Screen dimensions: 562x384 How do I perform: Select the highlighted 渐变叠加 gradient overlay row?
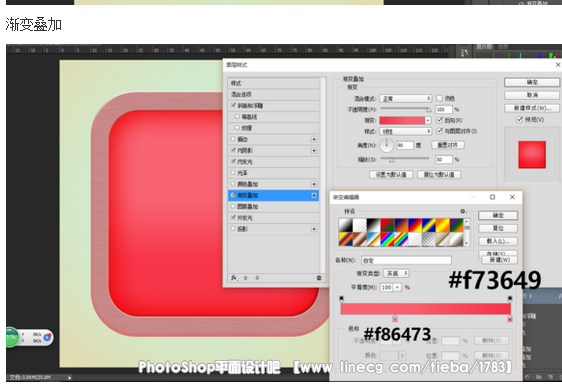pyautogui.click(x=273, y=195)
